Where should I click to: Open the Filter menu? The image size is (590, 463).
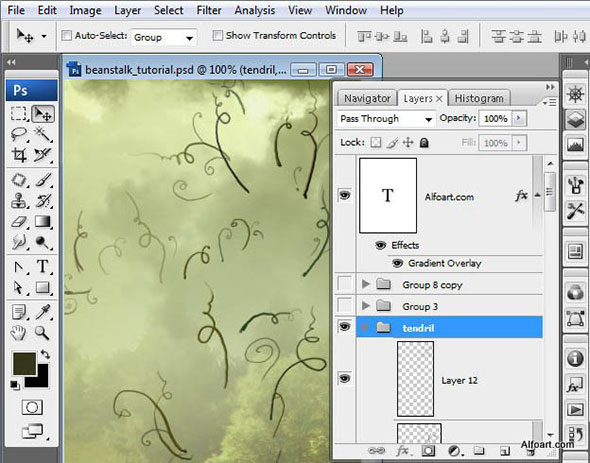click(x=209, y=10)
